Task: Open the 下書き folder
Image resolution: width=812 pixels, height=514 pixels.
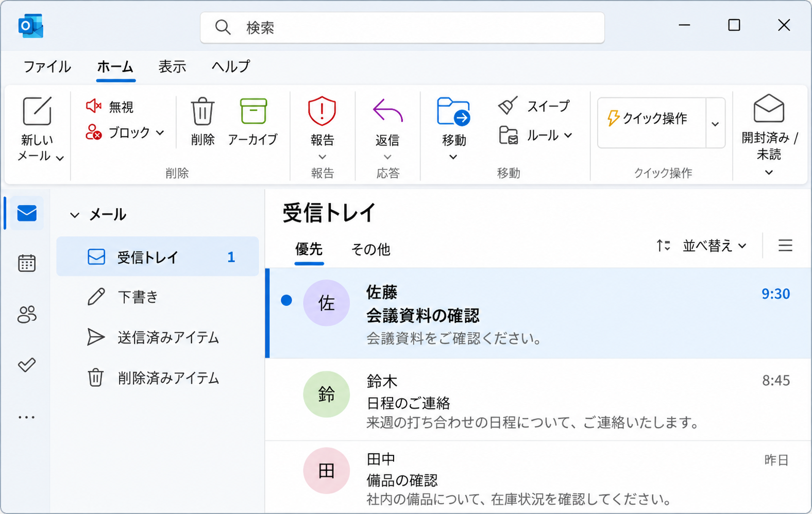Action: (158, 297)
